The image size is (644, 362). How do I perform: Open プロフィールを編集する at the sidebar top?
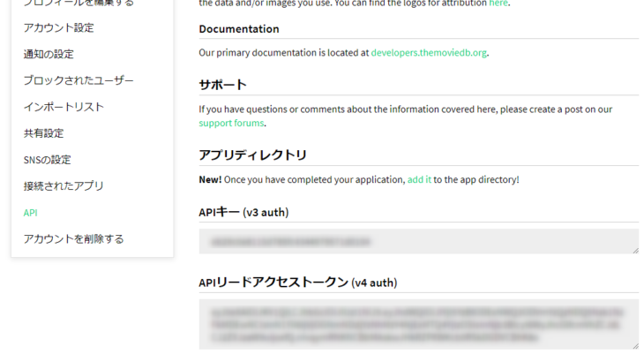(79, 4)
